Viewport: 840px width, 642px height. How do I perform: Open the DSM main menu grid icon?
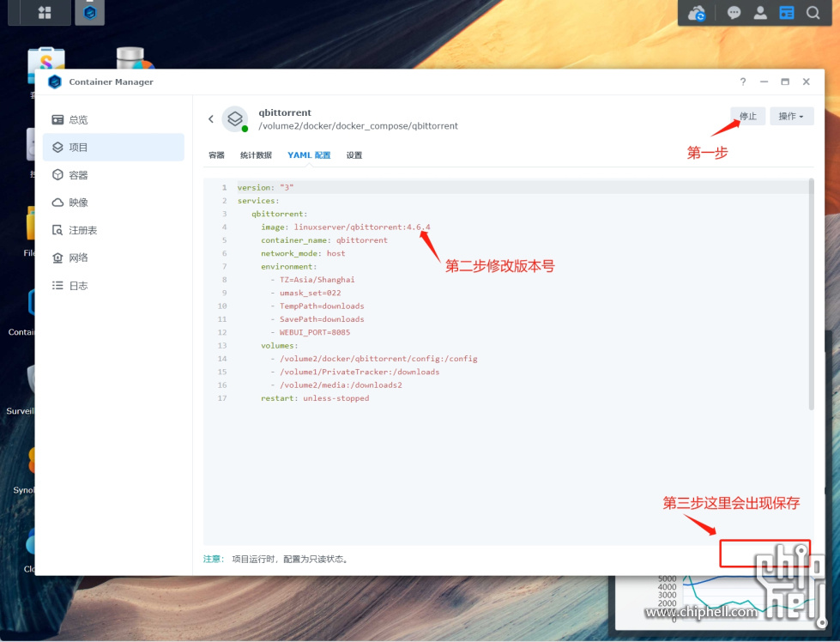[45, 12]
